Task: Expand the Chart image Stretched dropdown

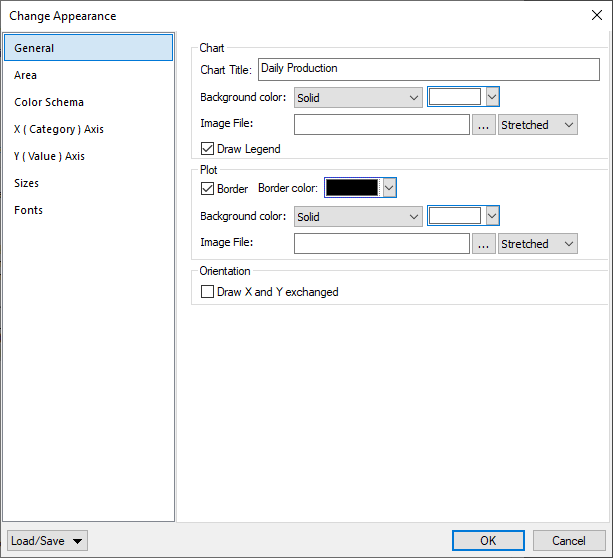Action: tap(538, 125)
